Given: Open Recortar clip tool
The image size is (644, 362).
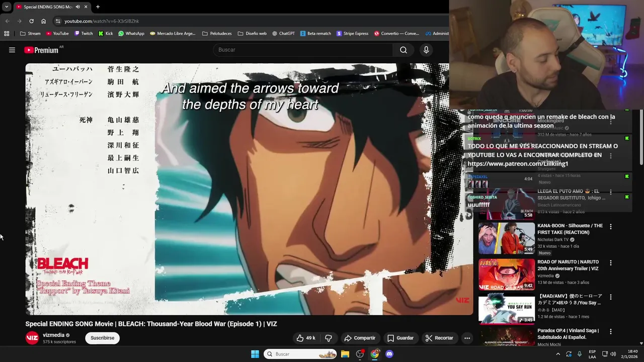Looking at the screenshot, I should (x=439, y=338).
